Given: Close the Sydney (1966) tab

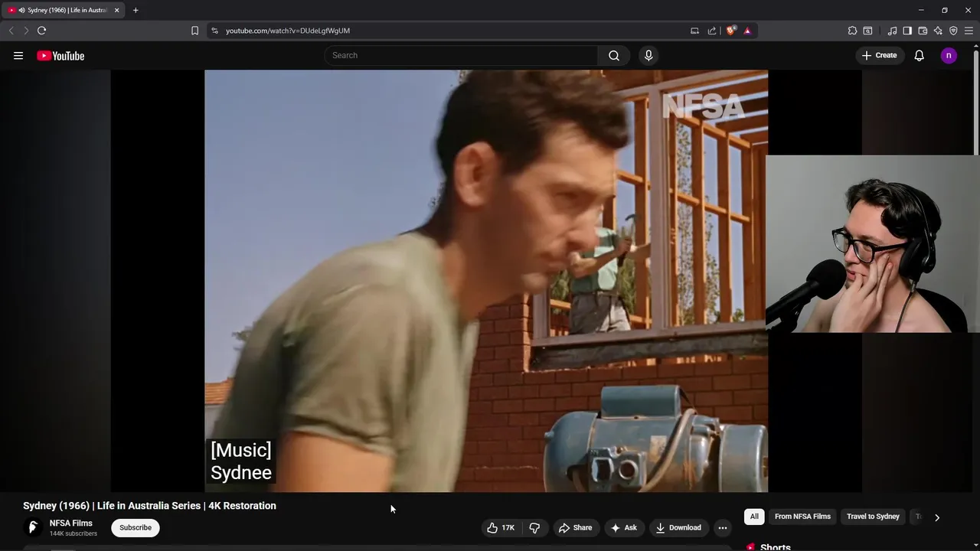Looking at the screenshot, I should point(116,10).
